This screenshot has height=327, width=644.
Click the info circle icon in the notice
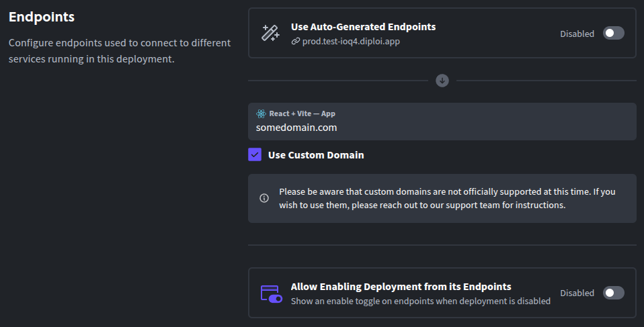tap(264, 198)
